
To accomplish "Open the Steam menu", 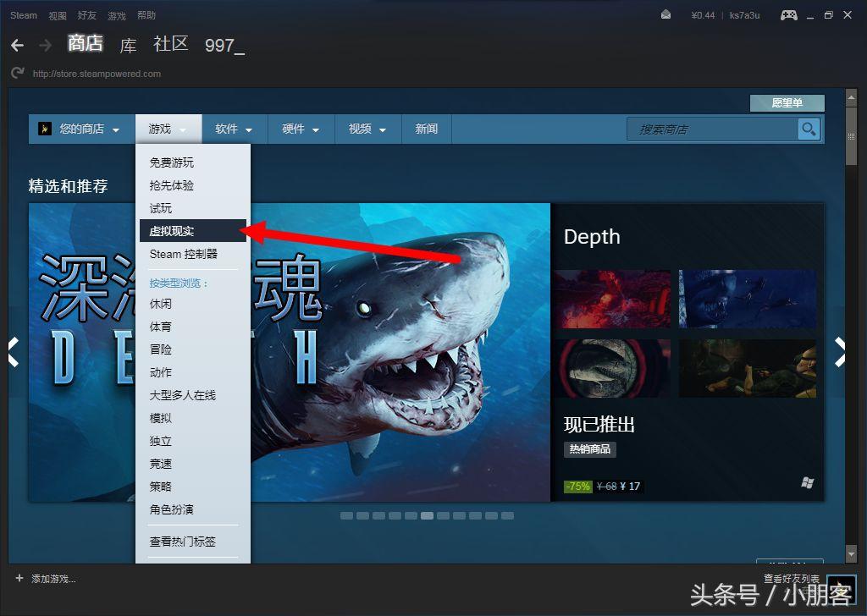I will [x=24, y=15].
